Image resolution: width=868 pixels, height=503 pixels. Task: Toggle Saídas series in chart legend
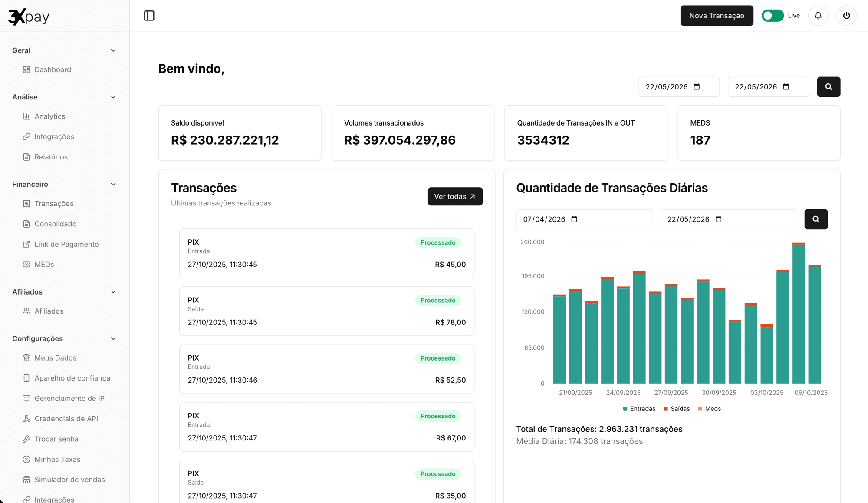pyautogui.click(x=677, y=409)
